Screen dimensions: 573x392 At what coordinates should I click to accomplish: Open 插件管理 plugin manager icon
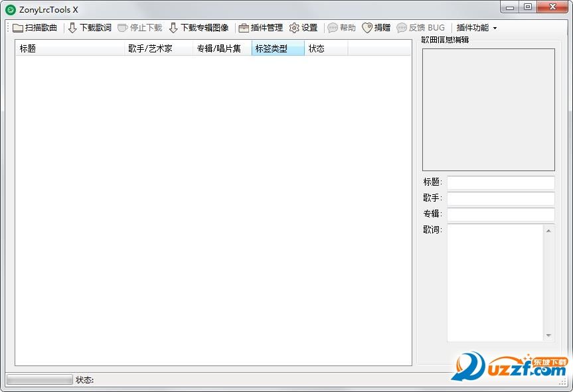245,27
